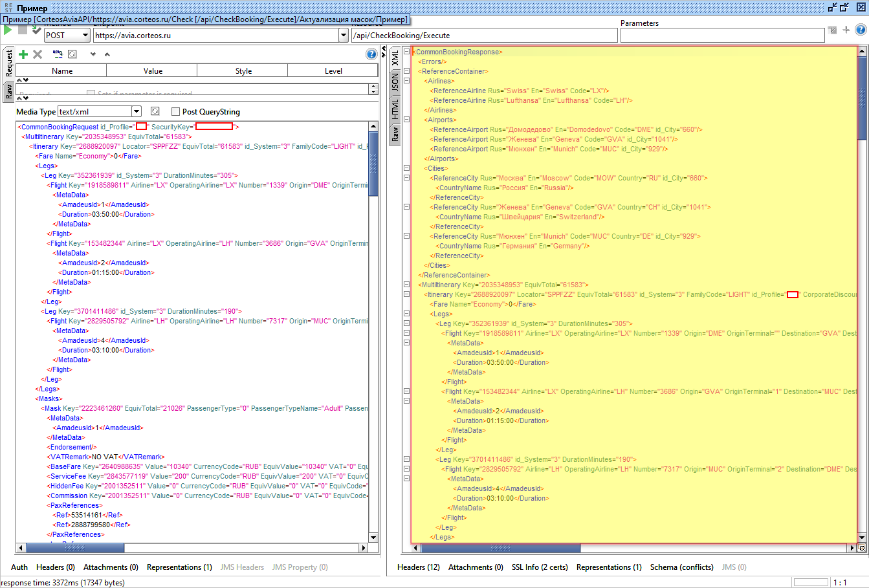Viewport: 869px width, 588px height.
Task: Switch response view to the JSON tab
Action: click(395, 81)
